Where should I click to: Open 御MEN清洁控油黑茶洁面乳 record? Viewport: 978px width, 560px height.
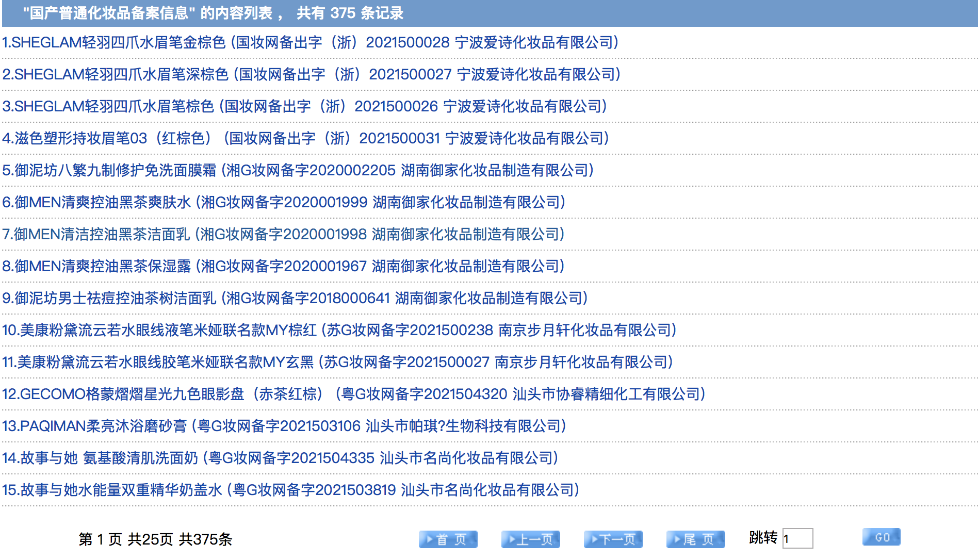pos(284,234)
